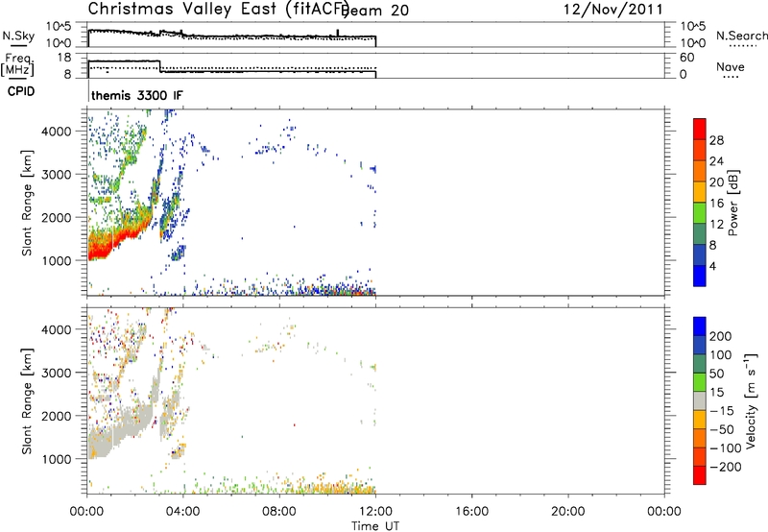Click the '18' tick on the frequency axis
Image resolution: width=768 pixels, height=532 pixels.
click(63, 58)
